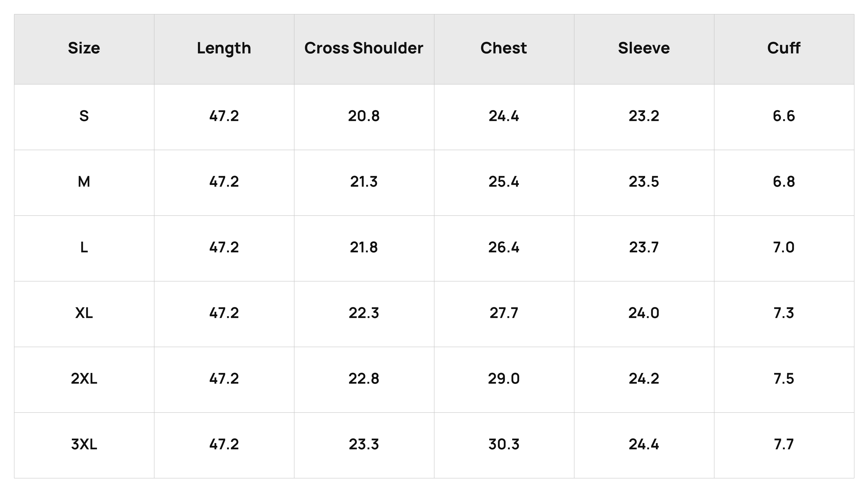Click the L size row label
The image size is (868, 492).
tap(84, 247)
